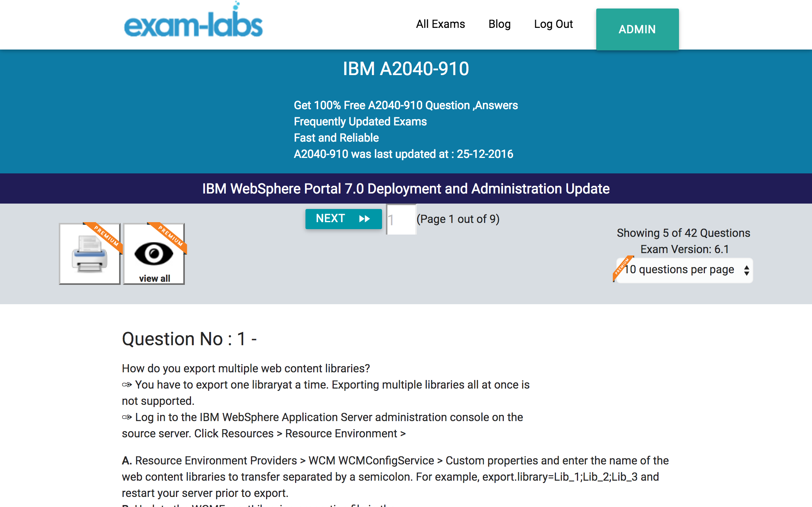Click the WebSphere Portal 7.0 title banner
812x507 pixels.
tap(406, 188)
